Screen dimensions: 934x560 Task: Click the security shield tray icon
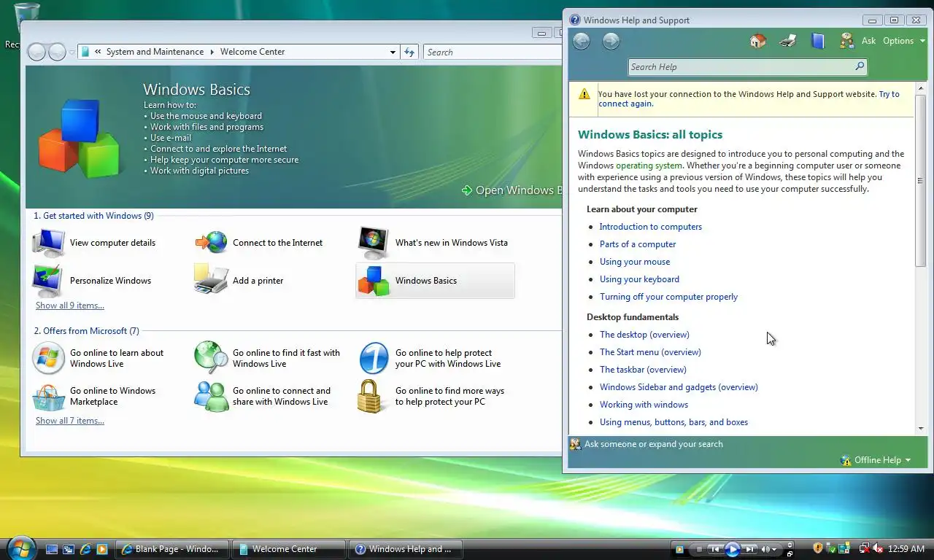pos(818,548)
